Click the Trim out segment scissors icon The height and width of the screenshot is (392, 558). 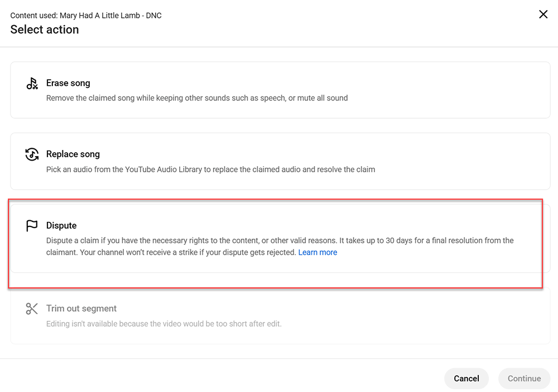32,308
